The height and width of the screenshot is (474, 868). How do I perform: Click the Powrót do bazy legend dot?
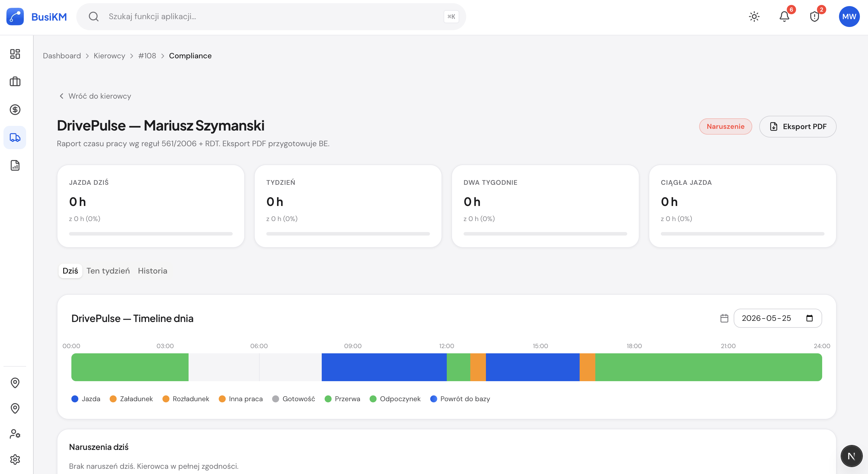[x=434, y=399]
